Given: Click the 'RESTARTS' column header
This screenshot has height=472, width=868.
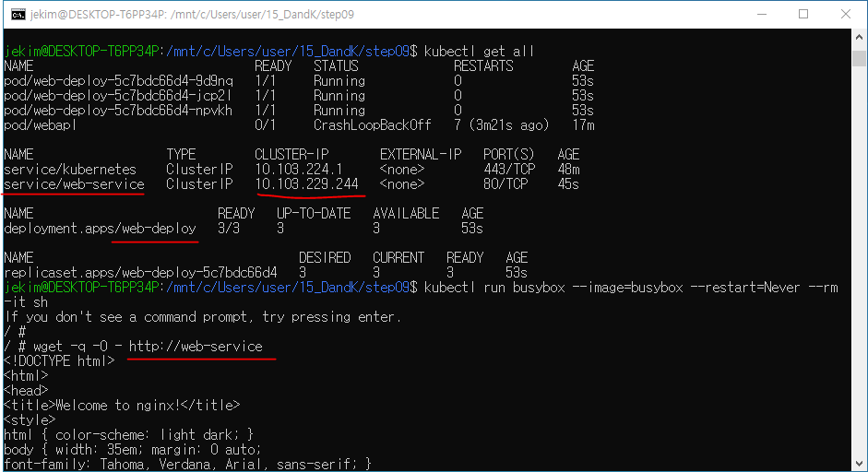Looking at the screenshot, I should [484, 66].
